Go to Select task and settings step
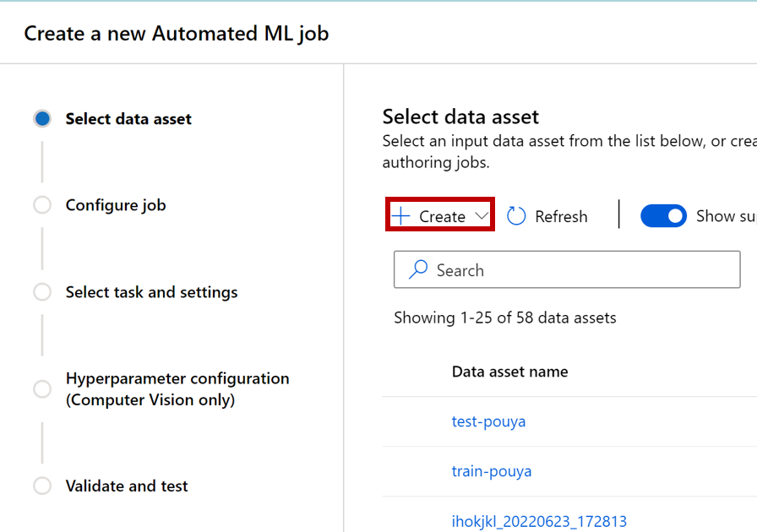The image size is (757, 532). 151,292
